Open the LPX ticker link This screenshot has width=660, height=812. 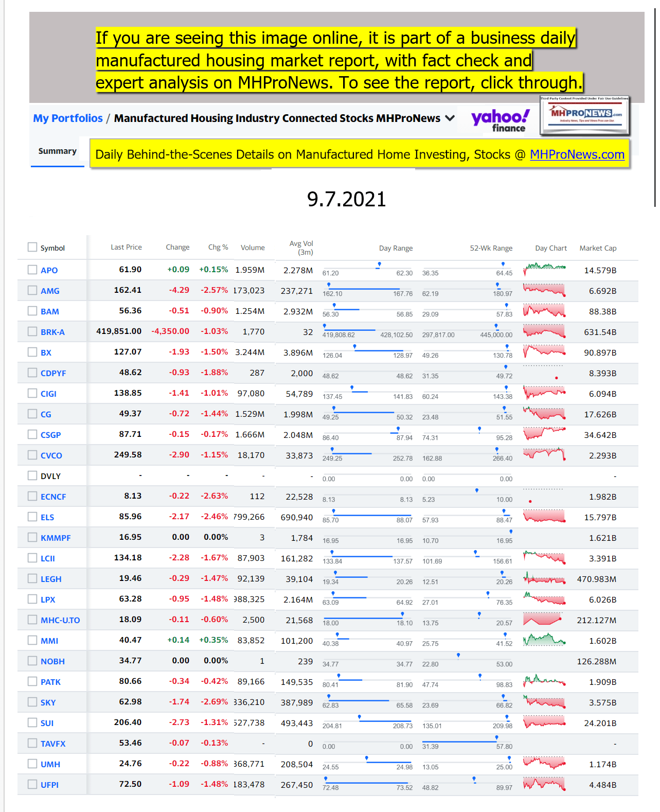(48, 599)
